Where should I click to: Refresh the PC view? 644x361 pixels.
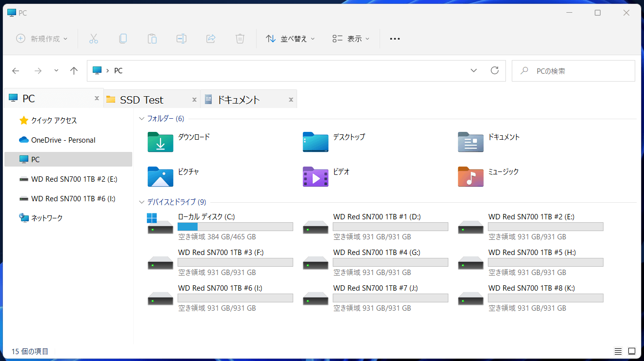495,70
